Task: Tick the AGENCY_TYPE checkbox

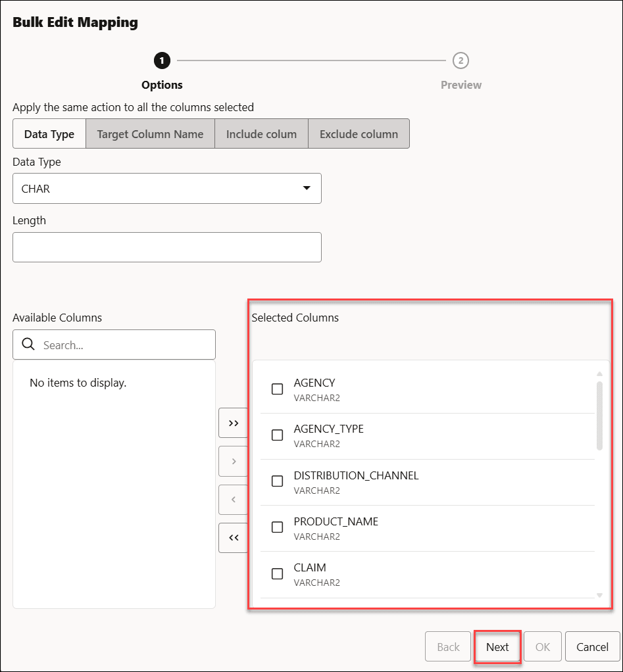Action: point(278,435)
